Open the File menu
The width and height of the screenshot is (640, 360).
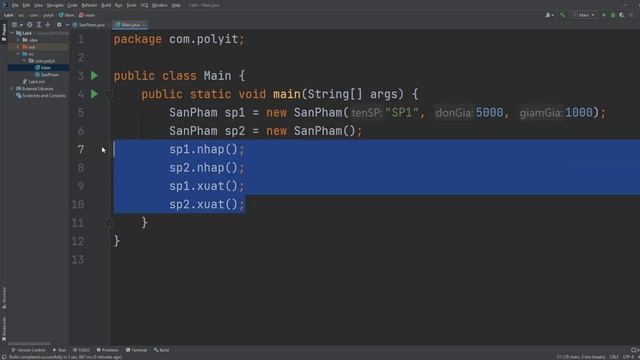[15, 5]
